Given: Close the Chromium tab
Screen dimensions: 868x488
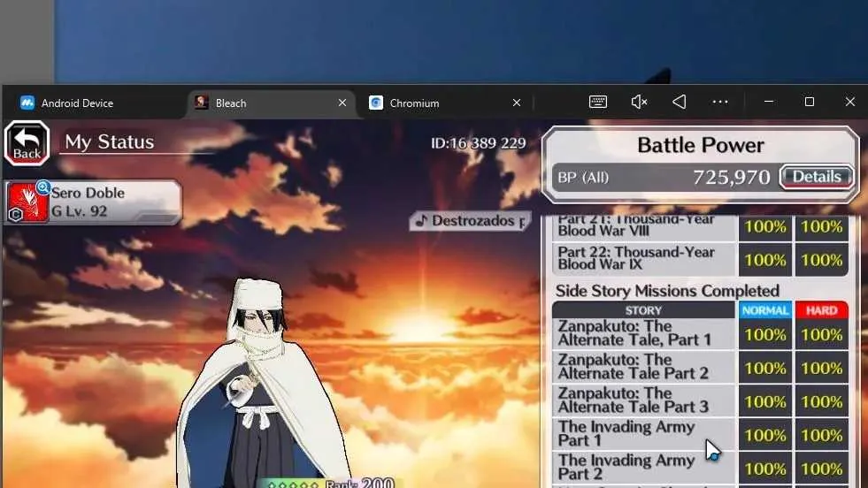Looking at the screenshot, I should 517,103.
